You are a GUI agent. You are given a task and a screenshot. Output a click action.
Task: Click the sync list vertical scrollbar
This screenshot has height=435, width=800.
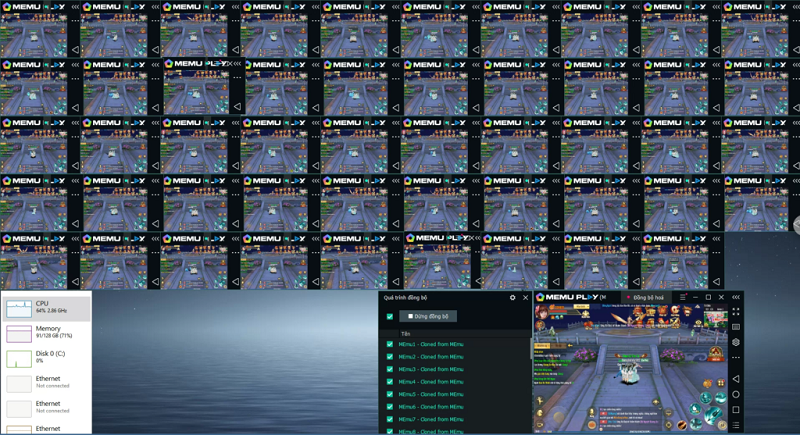pyautogui.click(x=530, y=347)
